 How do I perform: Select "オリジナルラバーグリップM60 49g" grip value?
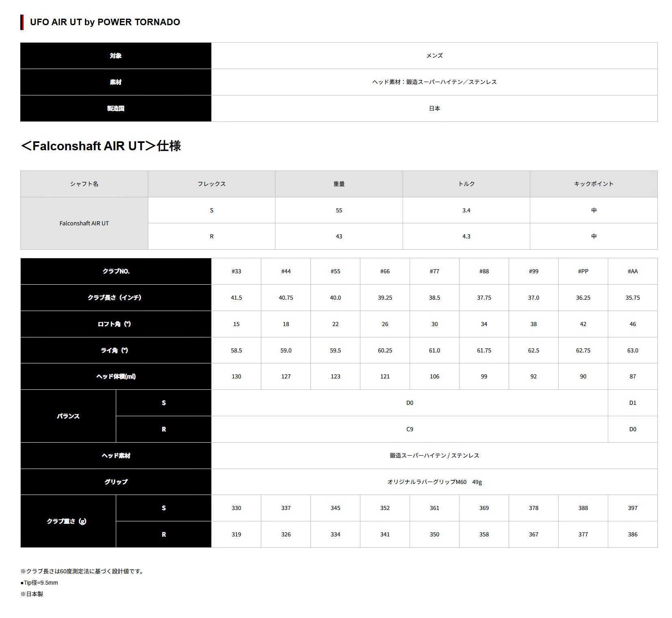(x=434, y=482)
